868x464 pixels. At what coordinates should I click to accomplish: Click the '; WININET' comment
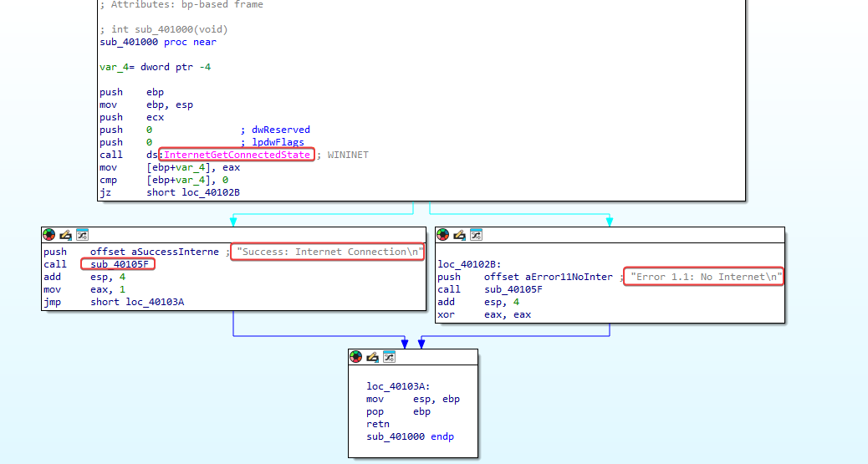coord(342,155)
